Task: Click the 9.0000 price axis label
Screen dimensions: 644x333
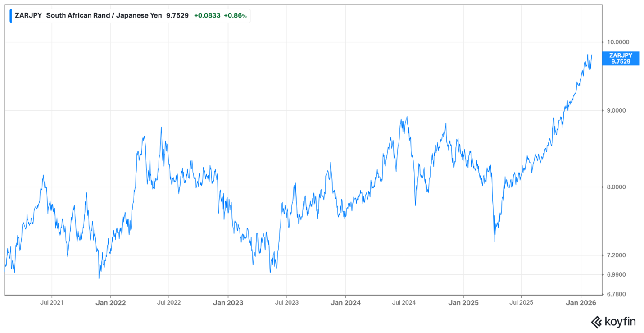Action: [x=617, y=110]
